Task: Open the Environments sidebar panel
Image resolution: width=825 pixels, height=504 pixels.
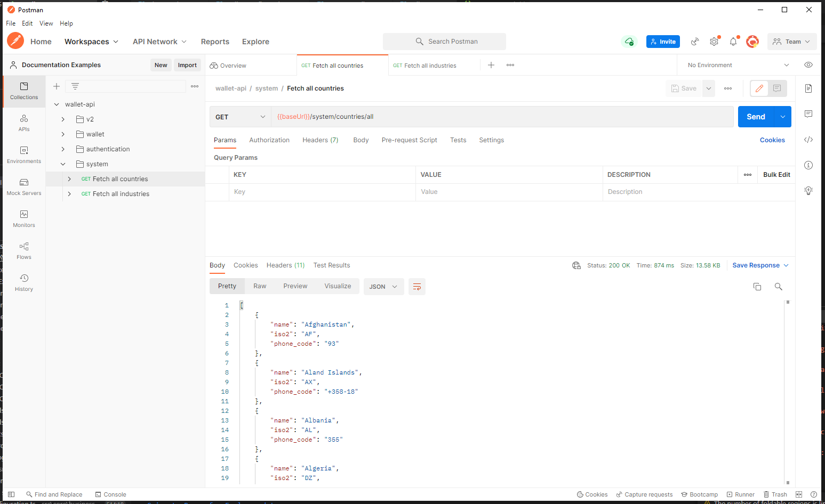Action: point(24,155)
